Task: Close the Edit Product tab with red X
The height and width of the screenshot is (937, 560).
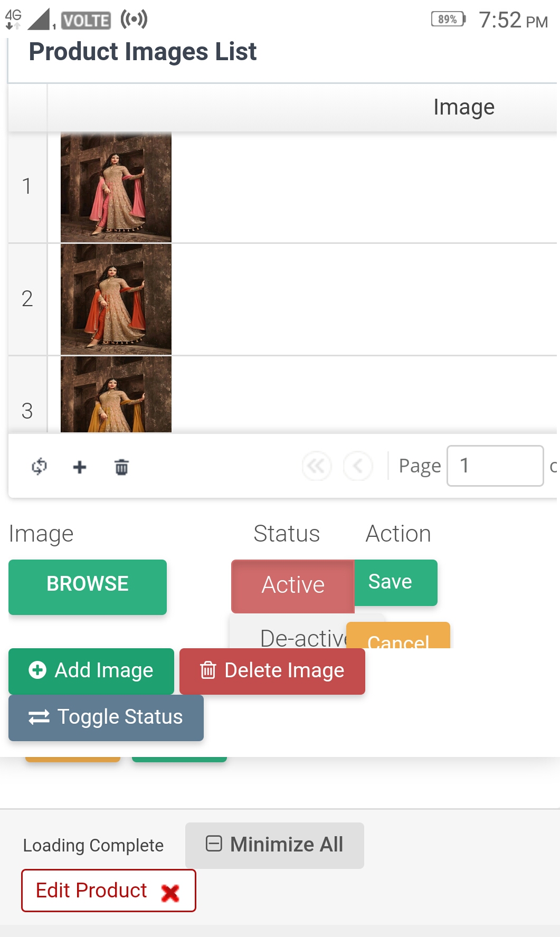Action: pyautogui.click(x=170, y=893)
